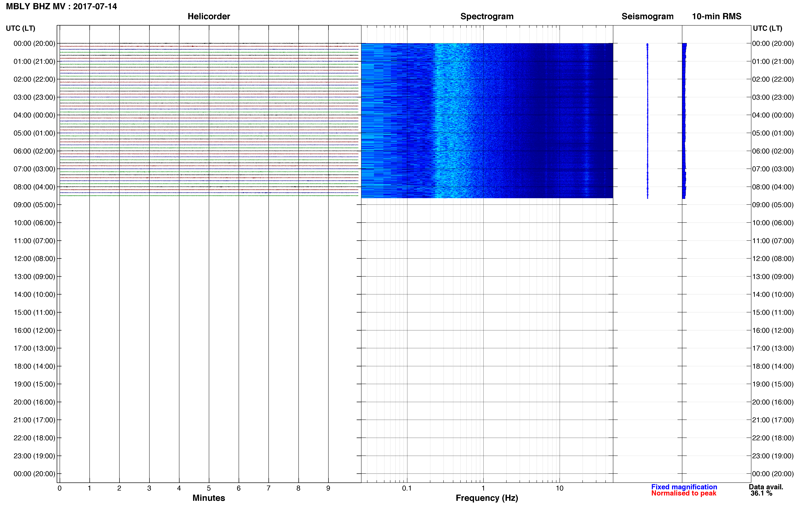Click the 'Frequency (Hz)' x-axis label

tap(487, 498)
